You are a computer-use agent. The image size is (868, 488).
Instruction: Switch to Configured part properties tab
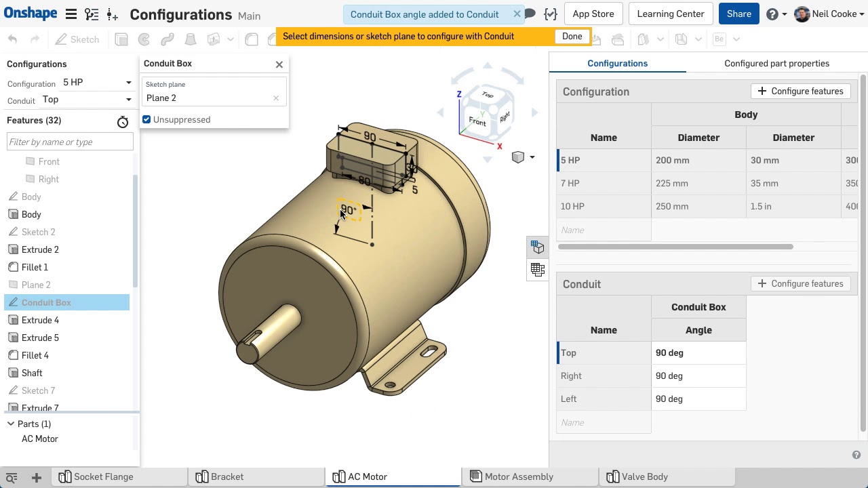pos(776,63)
